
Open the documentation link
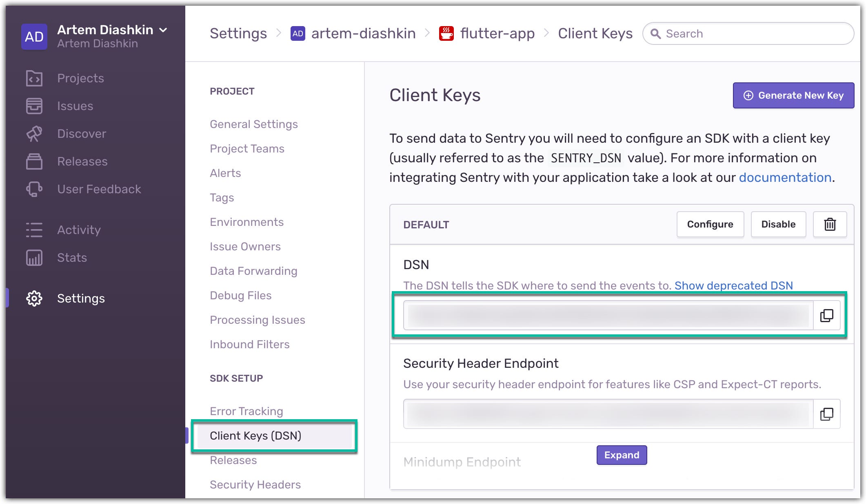point(785,177)
